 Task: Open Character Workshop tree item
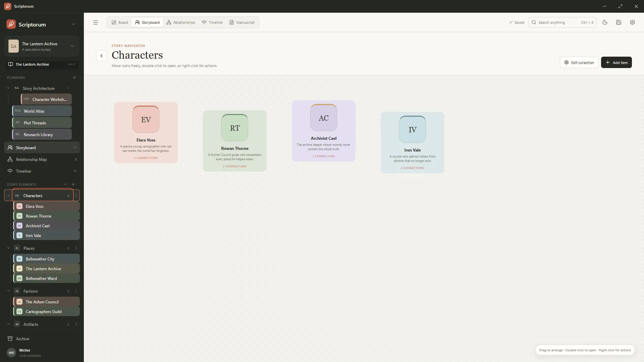click(46, 99)
